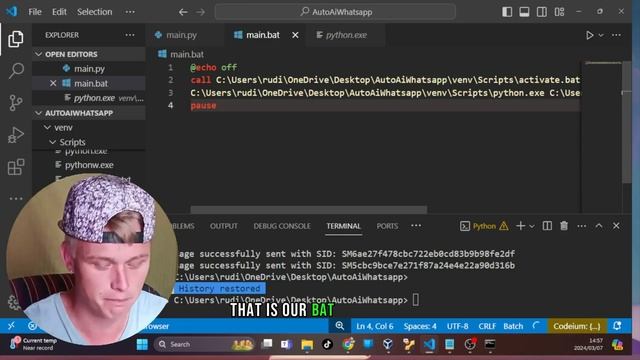
Task: Show more panel tabs ellipsis
Action: [416, 226]
